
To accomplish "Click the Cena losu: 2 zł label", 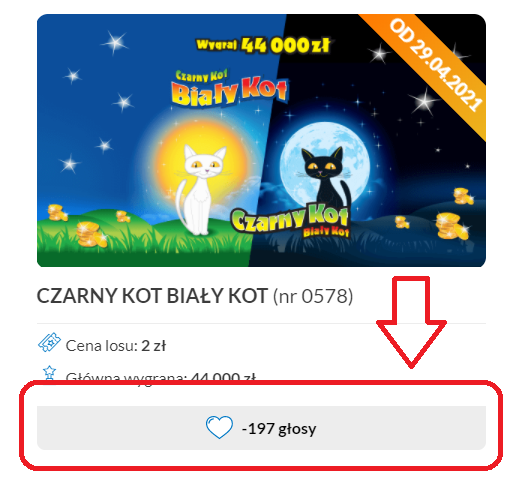I will coord(116,346).
